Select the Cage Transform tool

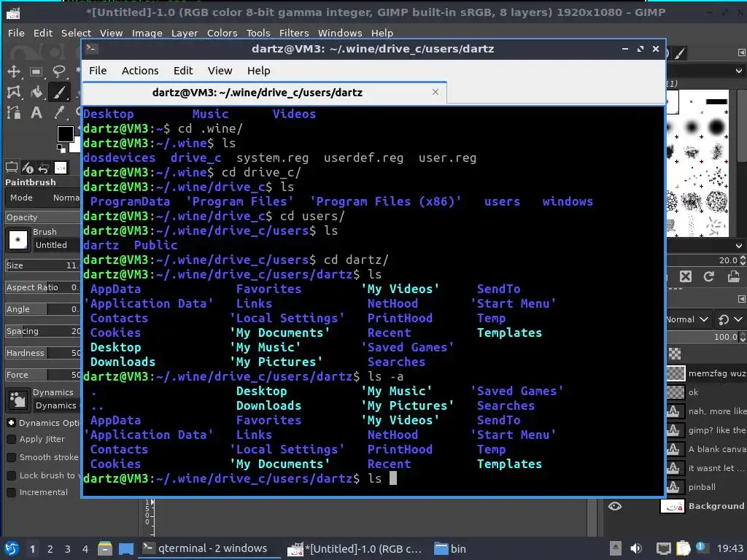click(14, 92)
